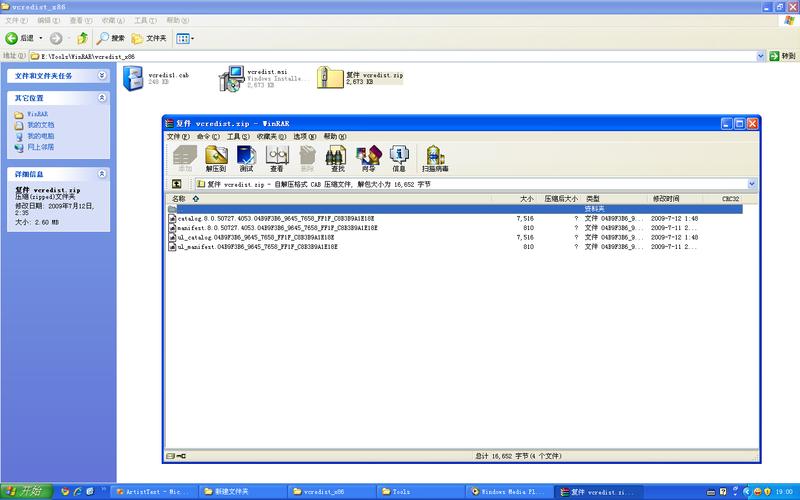Open the WinRAR 帮助(H) menu
Viewport: 800px width, 500px height.
pyautogui.click(x=335, y=137)
